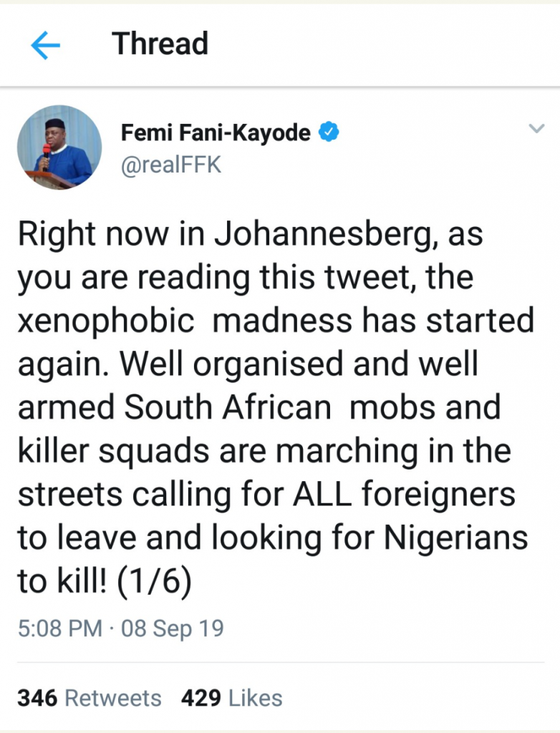Open the tweet options chevron

(536, 129)
